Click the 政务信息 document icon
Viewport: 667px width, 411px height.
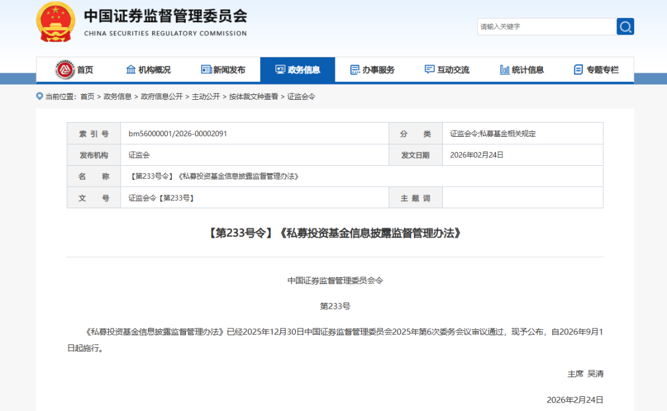279,70
